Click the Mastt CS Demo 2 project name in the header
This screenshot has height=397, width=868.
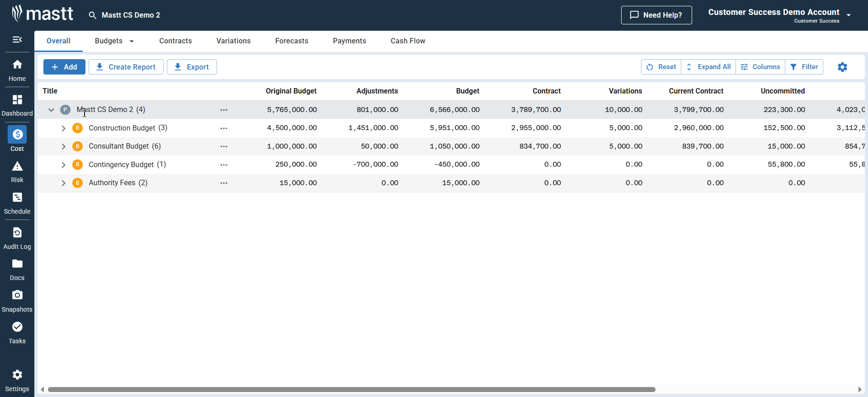[x=131, y=15]
